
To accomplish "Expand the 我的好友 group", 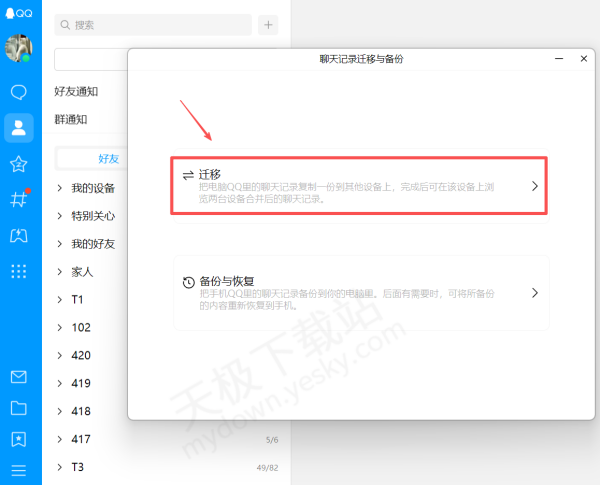I will (92, 244).
